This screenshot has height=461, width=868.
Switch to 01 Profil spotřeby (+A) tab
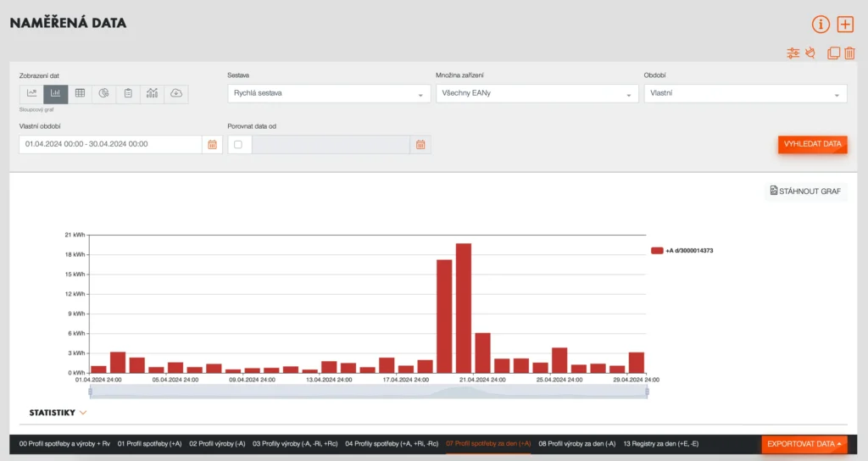(149, 443)
